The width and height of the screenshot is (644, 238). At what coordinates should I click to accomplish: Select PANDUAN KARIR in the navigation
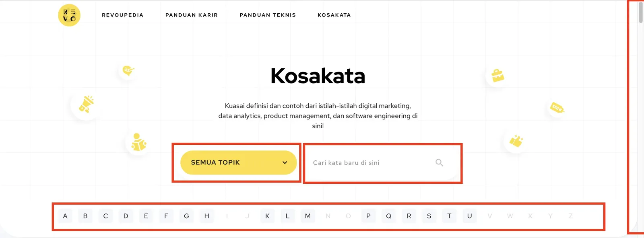click(x=191, y=15)
